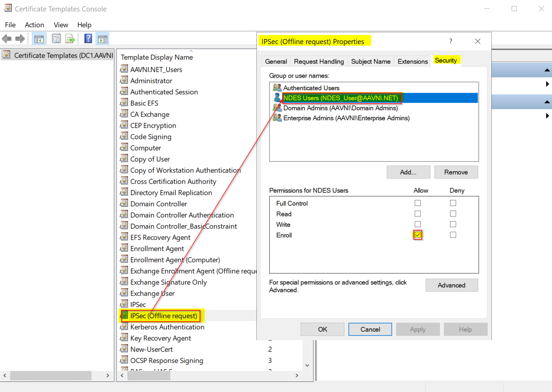Click the Forward navigation arrow
The image size is (552, 392).
coord(20,38)
